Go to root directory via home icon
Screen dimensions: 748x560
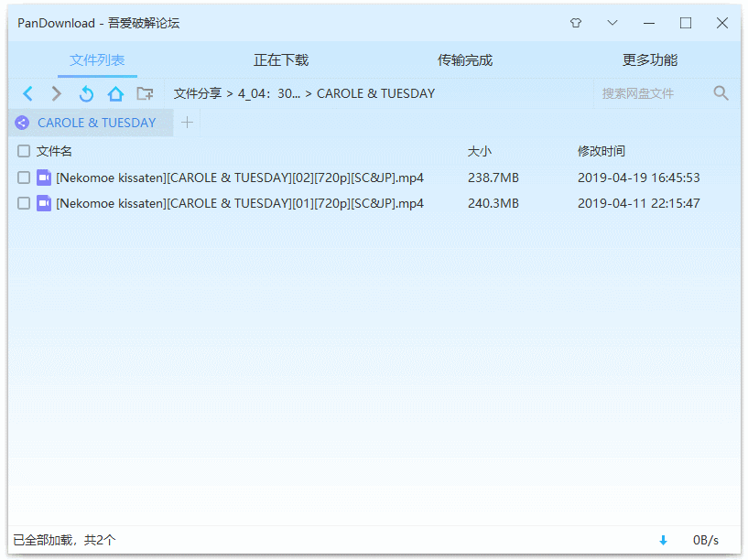pyautogui.click(x=115, y=92)
